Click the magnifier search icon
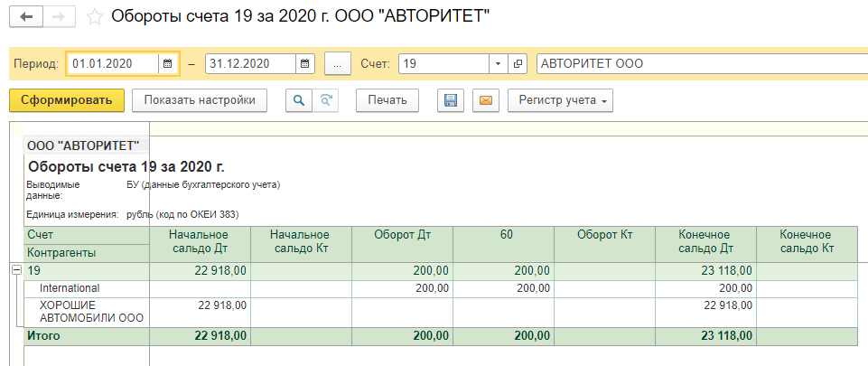This screenshot has width=868, height=366. click(x=298, y=100)
